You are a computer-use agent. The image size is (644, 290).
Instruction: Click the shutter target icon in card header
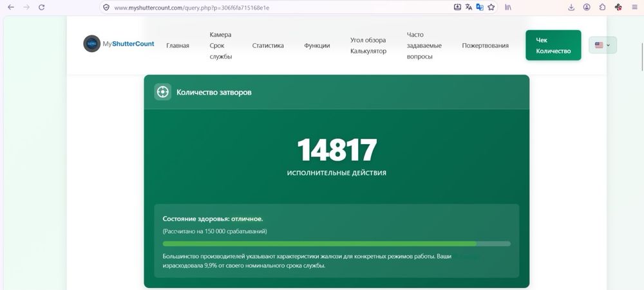click(163, 92)
